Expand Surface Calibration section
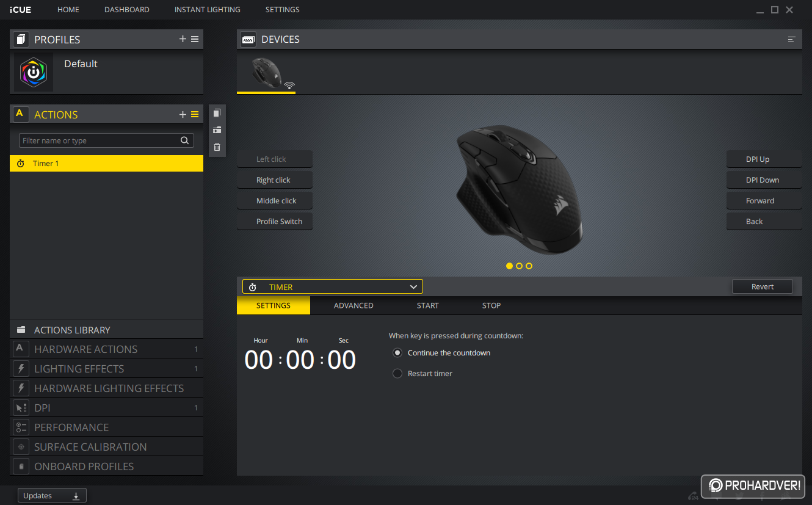This screenshot has height=505, width=812. 106,447
